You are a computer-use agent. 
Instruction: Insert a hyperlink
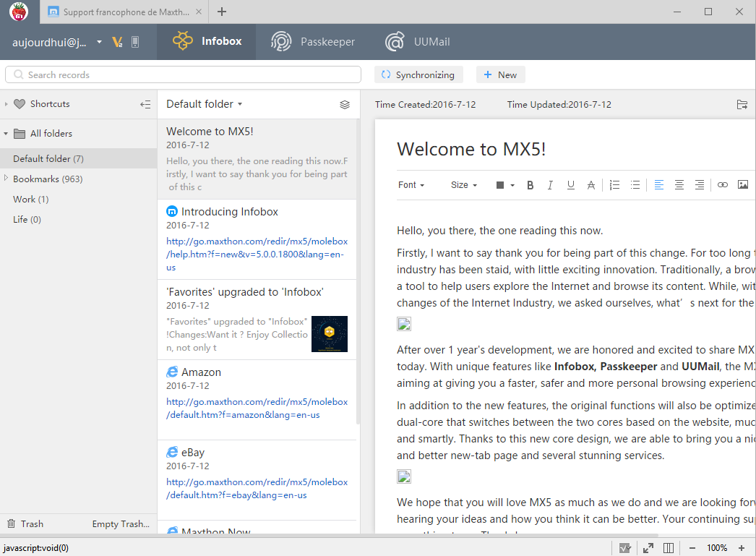pyautogui.click(x=722, y=184)
